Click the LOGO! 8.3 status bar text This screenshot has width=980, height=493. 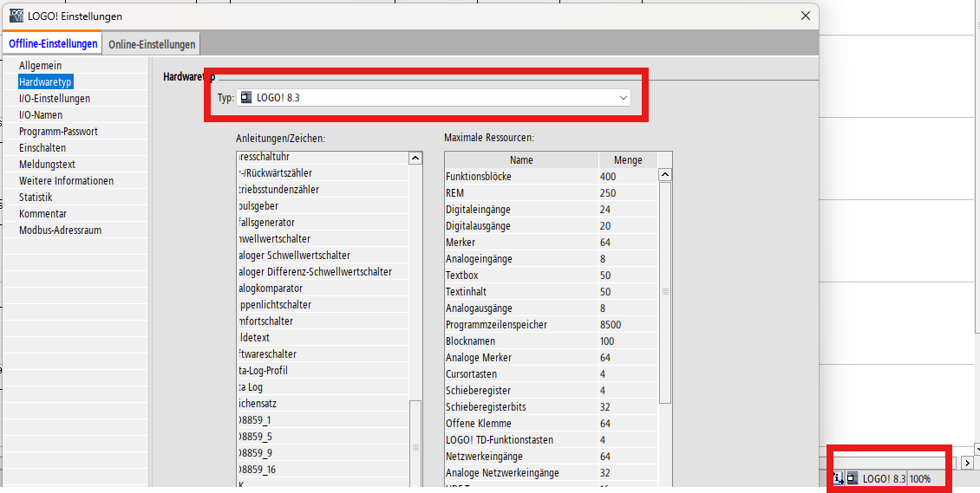pos(884,479)
